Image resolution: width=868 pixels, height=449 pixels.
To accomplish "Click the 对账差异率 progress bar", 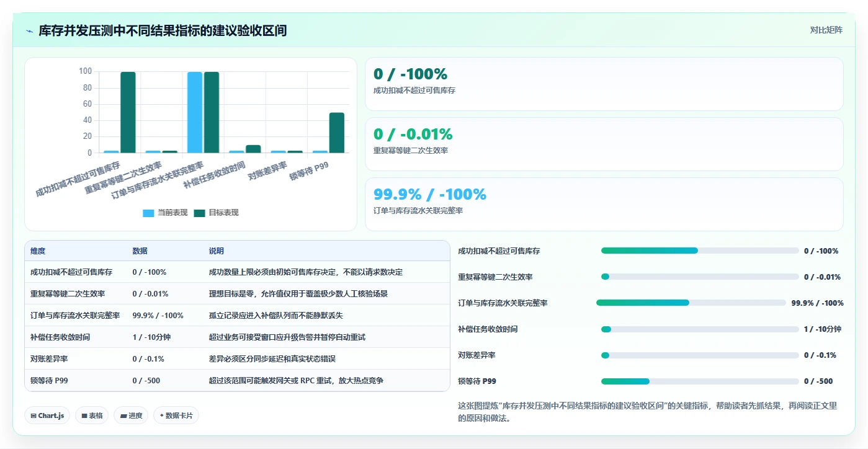I will pos(700,355).
